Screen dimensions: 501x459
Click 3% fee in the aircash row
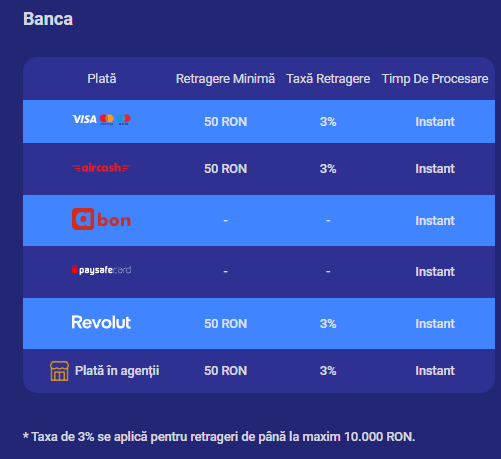click(x=328, y=169)
